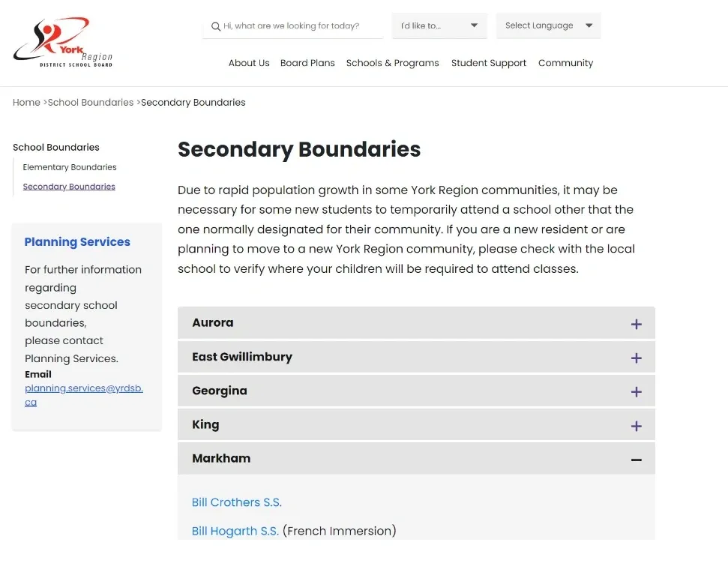The width and height of the screenshot is (728, 563).
Task: Open the Bill Crothers S.S. link
Action: click(237, 502)
